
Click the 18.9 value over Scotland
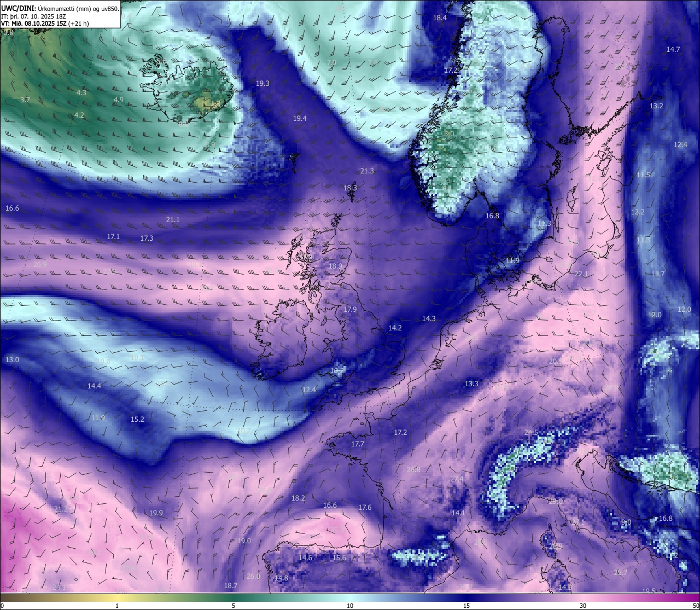335,266
